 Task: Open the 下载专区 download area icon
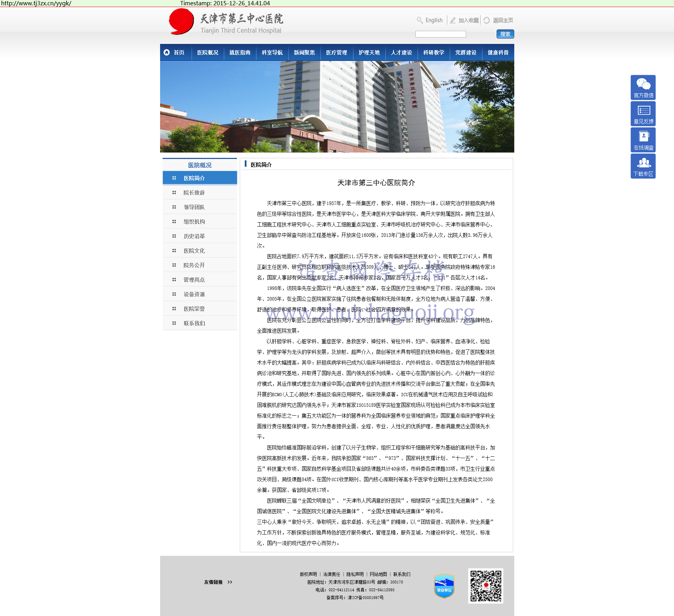(x=643, y=166)
